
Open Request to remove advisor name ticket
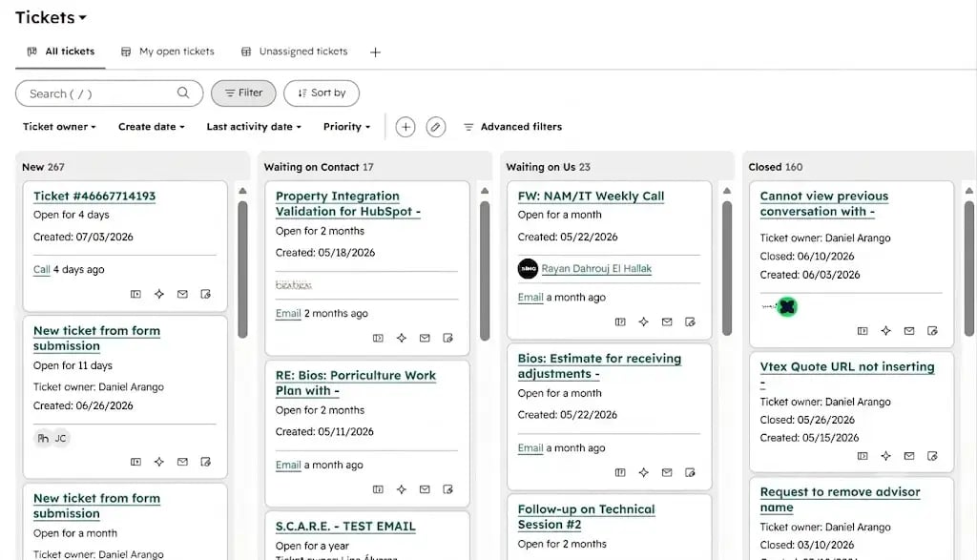840,500
